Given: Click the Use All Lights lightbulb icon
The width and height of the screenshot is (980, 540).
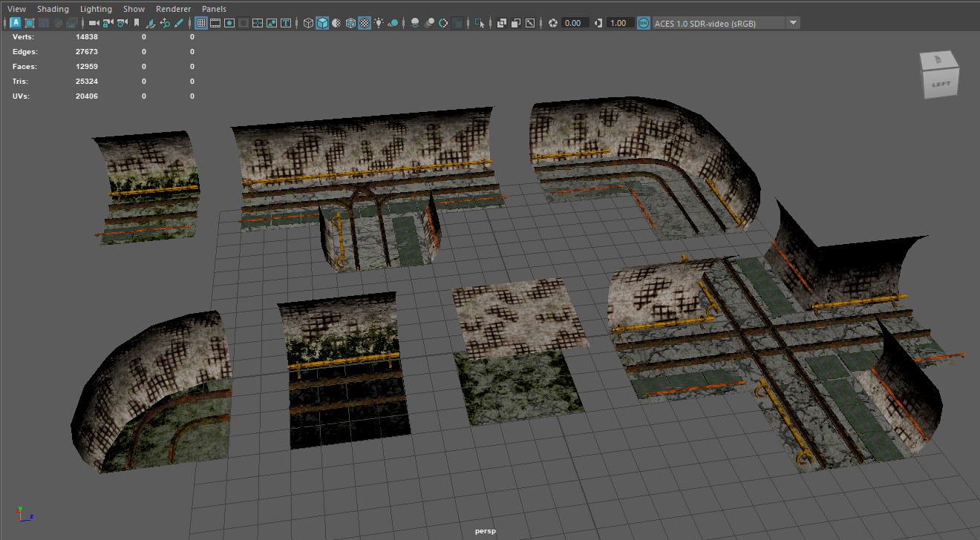Looking at the screenshot, I should tap(379, 23).
